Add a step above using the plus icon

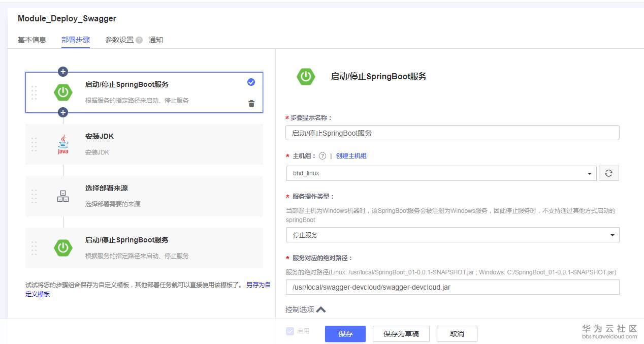coord(62,72)
